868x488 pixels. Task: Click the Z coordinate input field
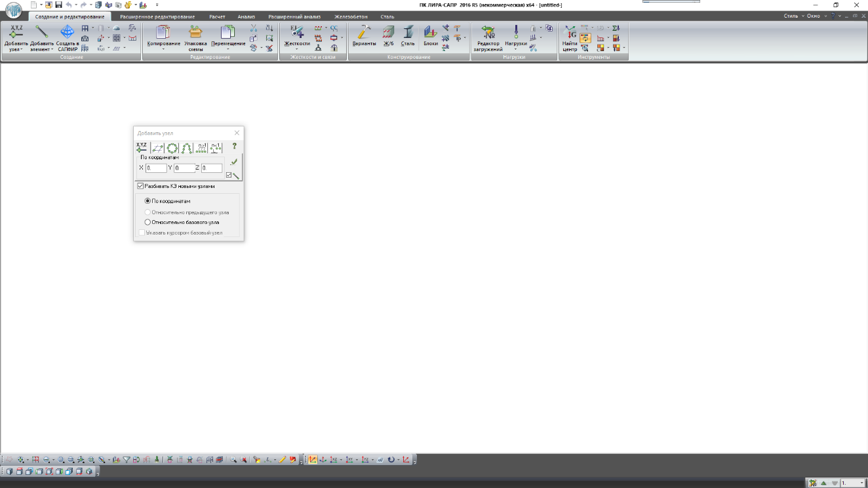[x=212, y=168]
